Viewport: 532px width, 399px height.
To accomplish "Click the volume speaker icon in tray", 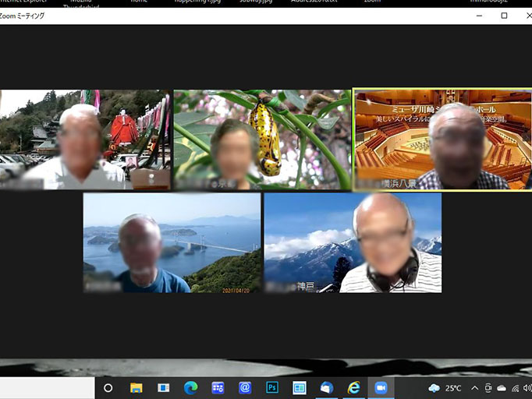I will click(528, 388).
